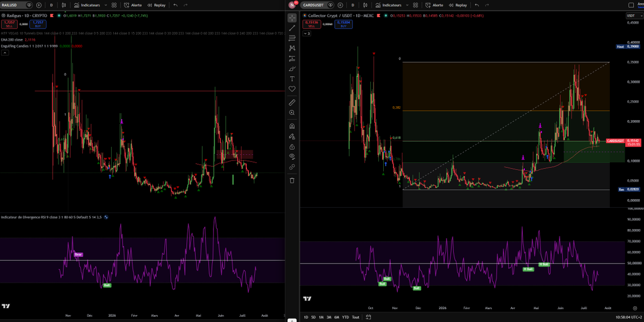Screen dimensions: 644x322
Task: Click the trash icon to remove drawings
Action: pos(292,180)
